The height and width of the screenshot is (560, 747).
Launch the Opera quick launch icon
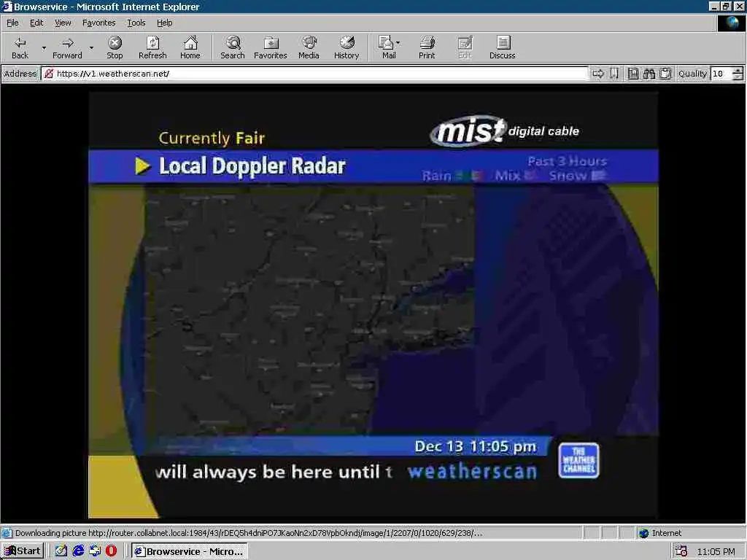coord(112,551)
